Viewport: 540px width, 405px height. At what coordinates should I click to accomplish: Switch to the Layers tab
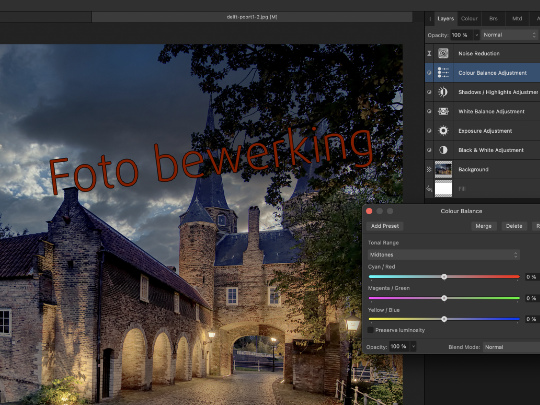tap(446, 19)
